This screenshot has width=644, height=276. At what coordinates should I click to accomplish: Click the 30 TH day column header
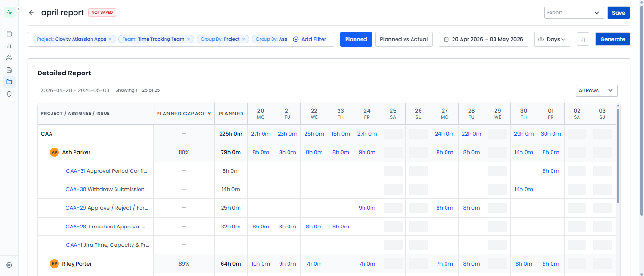524,114
